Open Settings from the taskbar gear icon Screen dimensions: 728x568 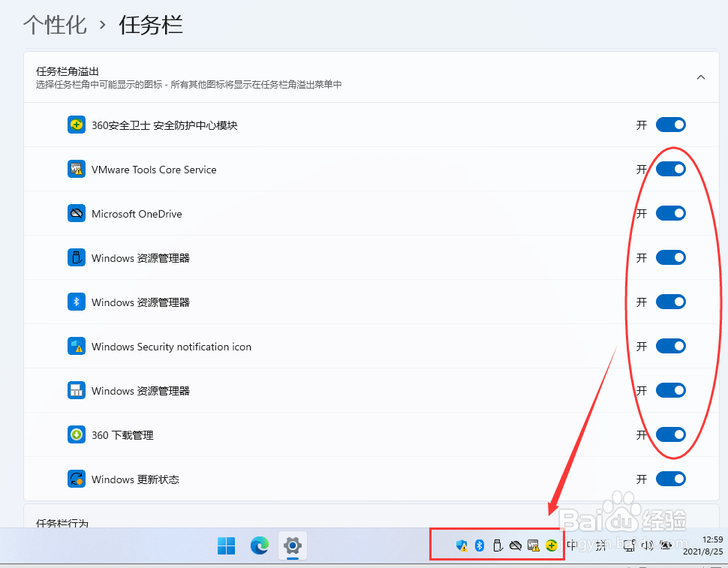tap(292, 545)
